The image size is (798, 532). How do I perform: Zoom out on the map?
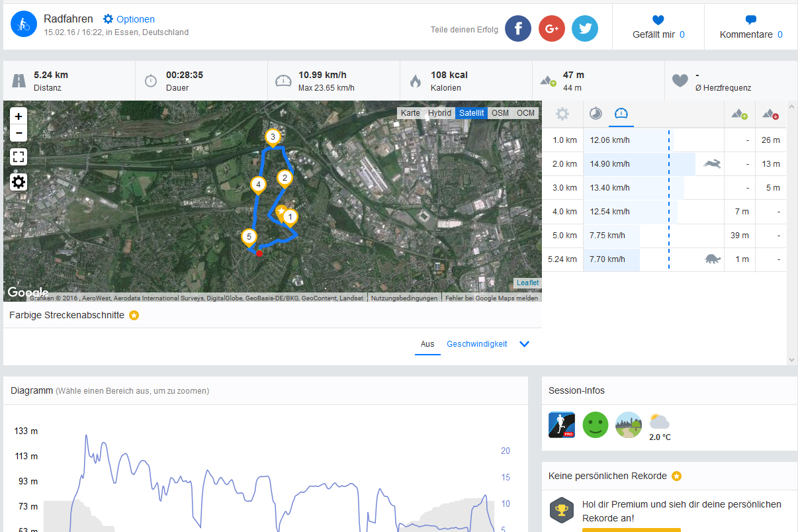(19, 133)
